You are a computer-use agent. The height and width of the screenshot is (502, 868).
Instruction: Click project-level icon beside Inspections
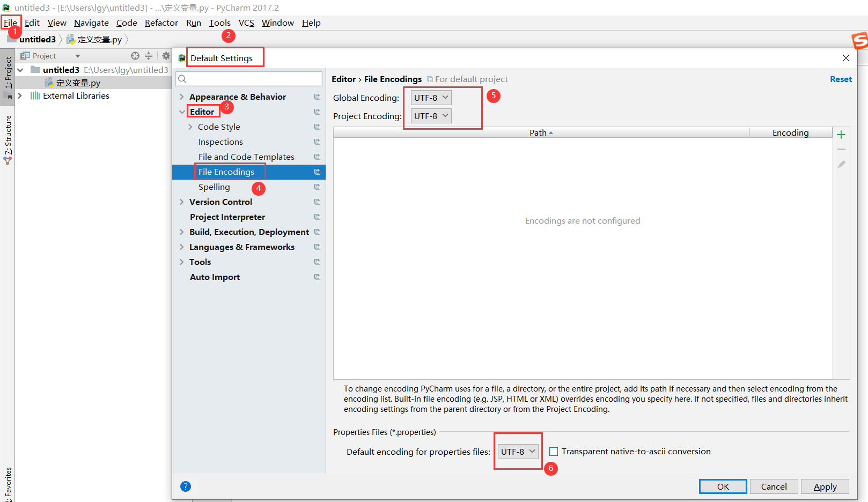[x=317, y=142]
